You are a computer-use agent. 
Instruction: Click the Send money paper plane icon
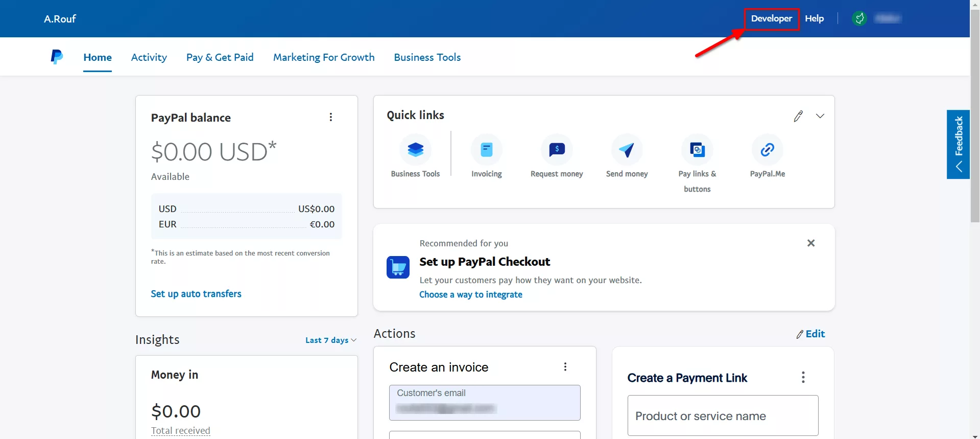[x=627, y=150]
